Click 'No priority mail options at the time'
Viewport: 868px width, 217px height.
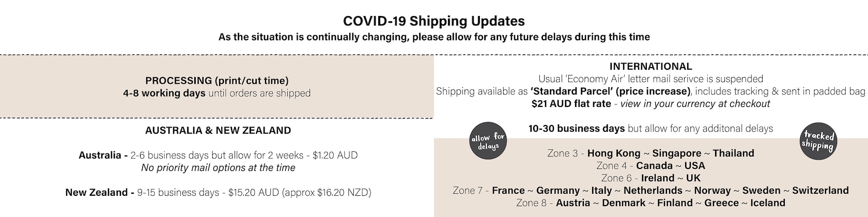point(218,168)
